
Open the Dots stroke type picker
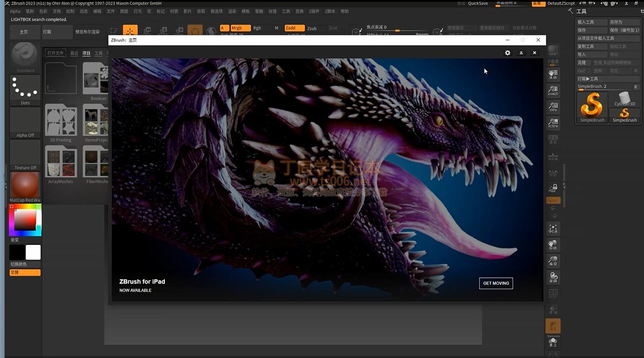[25, 89]
